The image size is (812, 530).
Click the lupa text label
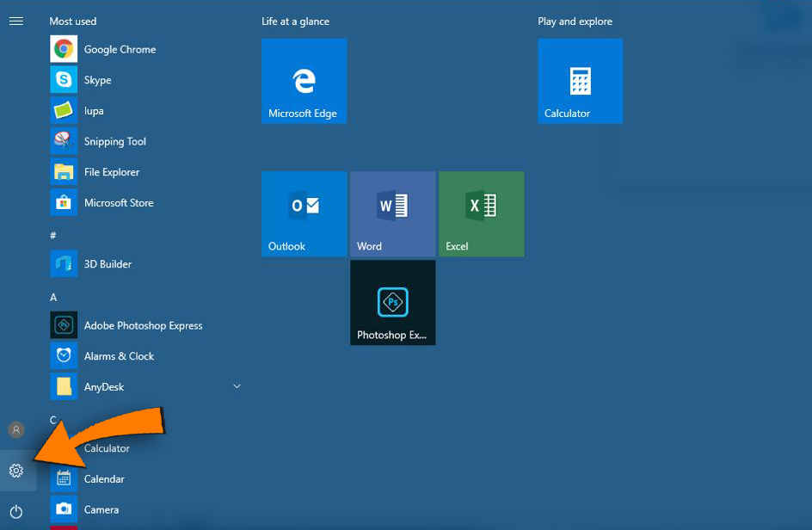coord(94,111)
